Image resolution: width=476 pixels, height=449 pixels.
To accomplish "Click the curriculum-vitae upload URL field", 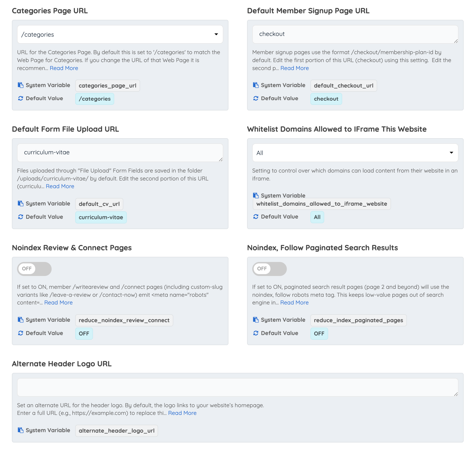I will 120,153.
